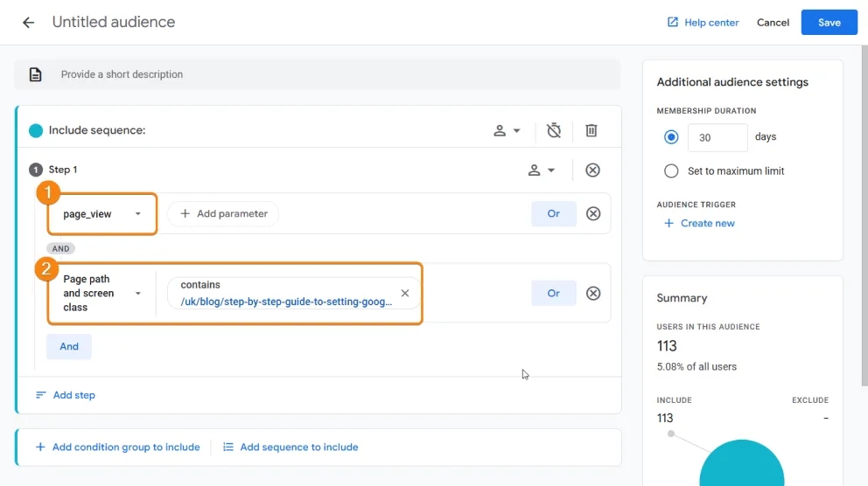Add sequence to include

(290, 448)
